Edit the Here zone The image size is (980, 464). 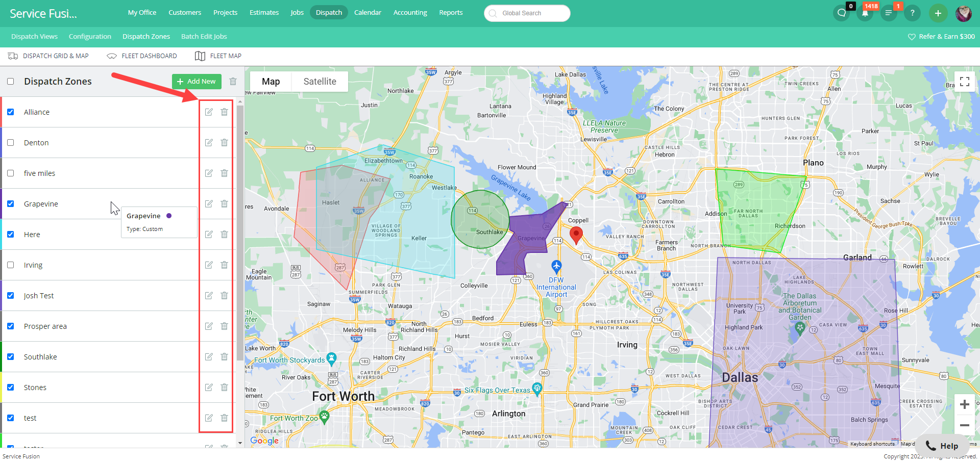(209, 235)
